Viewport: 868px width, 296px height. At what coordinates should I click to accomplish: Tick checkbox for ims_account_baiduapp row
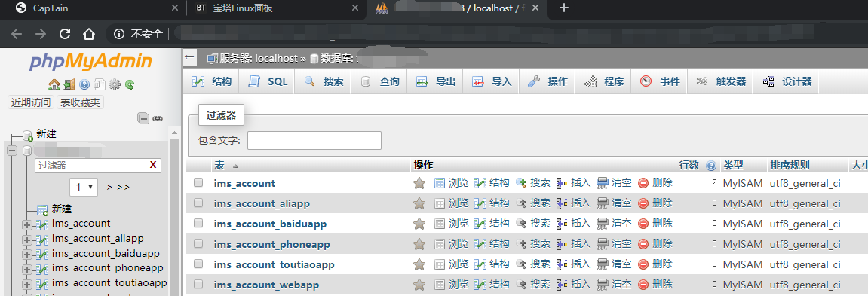tap(198, 224)
